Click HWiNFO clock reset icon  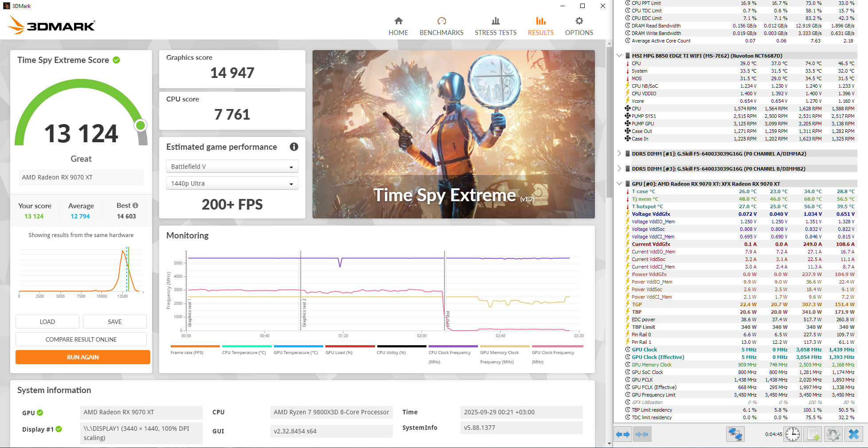click(793, 434)
